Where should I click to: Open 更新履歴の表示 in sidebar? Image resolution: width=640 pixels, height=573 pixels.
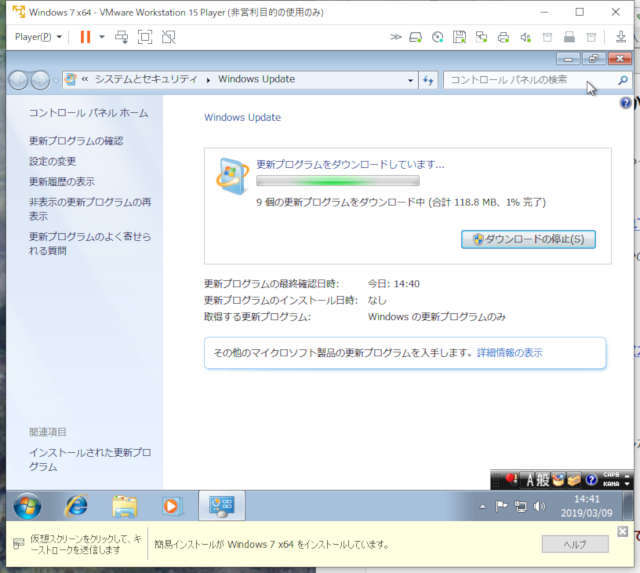click(x=62, y=181)
